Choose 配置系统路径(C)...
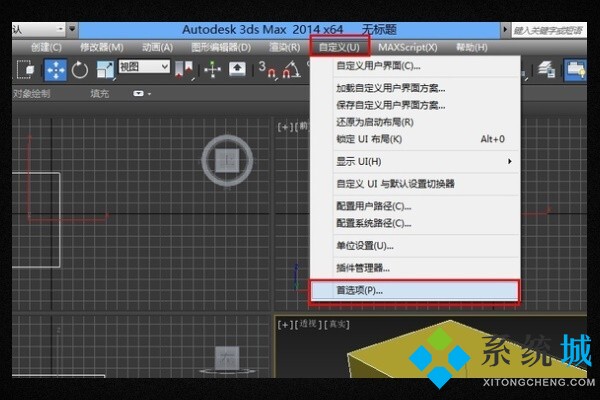The image size is (600, 400). [x=415, y=223]
